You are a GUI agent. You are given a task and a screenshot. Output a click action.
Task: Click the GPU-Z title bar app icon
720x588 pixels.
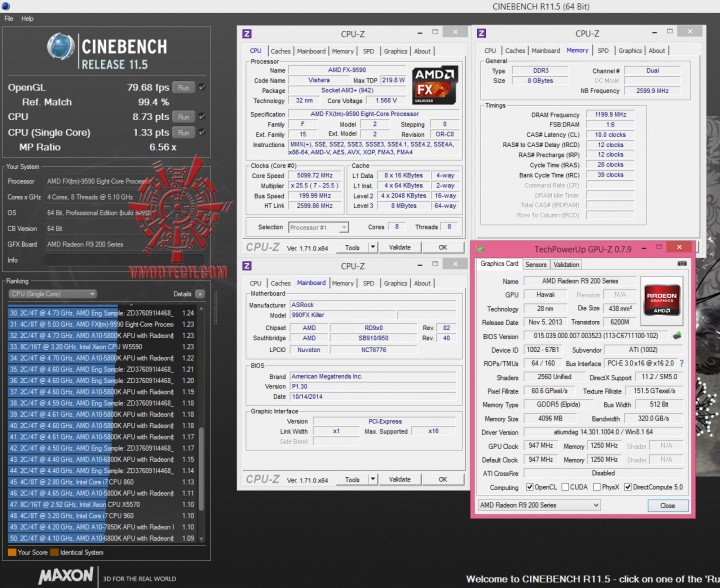click(x=481, y=249)
